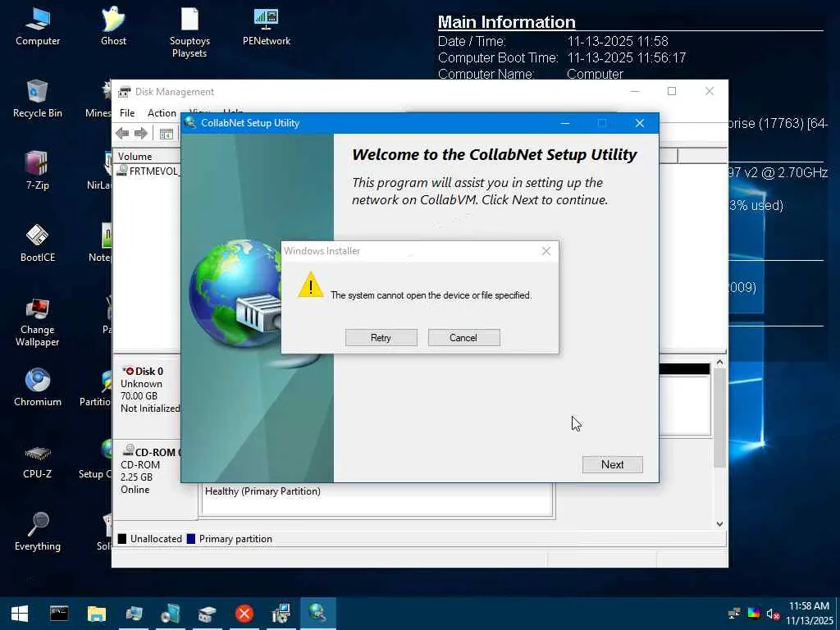Viewport: 840px width, 630px height.
Task: Click the CollabNet globe taskbar button
Action: pyautogui.click(x=317, y=614)
